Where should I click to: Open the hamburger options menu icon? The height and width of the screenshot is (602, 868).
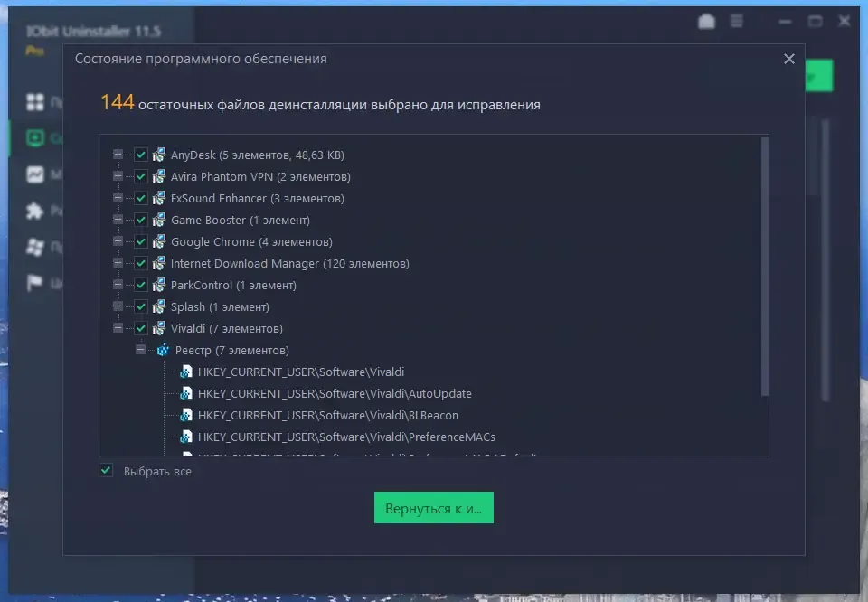click(x=737, y=21)
